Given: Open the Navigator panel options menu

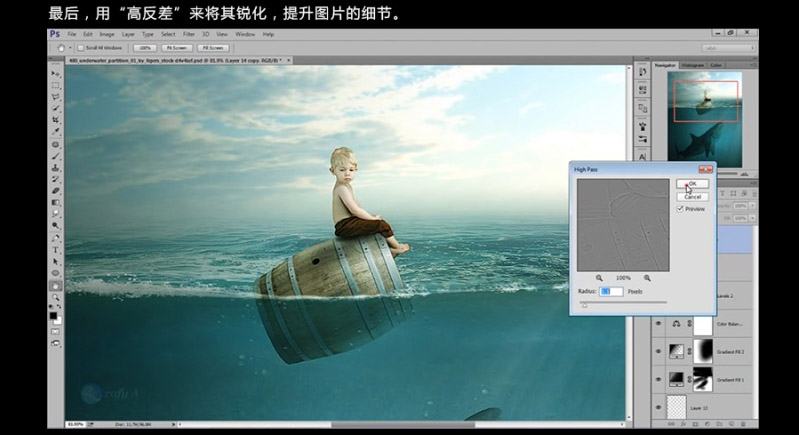Looking at the screenshot, I should coord(753,65).
